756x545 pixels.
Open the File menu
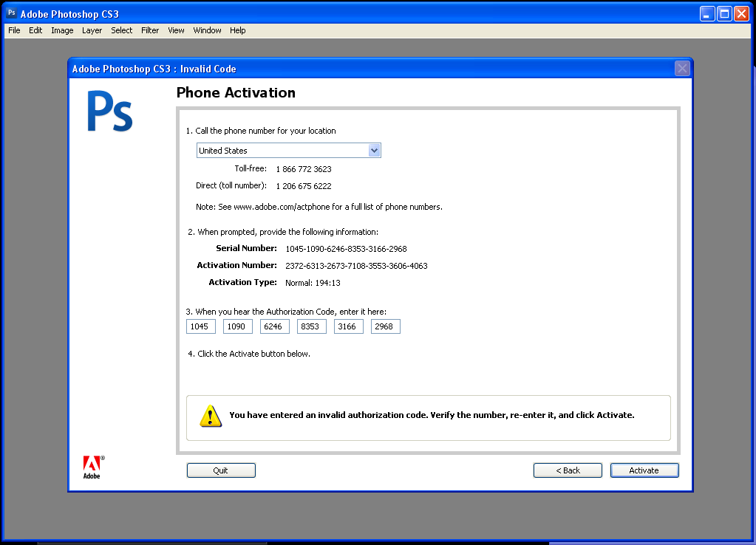point(15,30)
